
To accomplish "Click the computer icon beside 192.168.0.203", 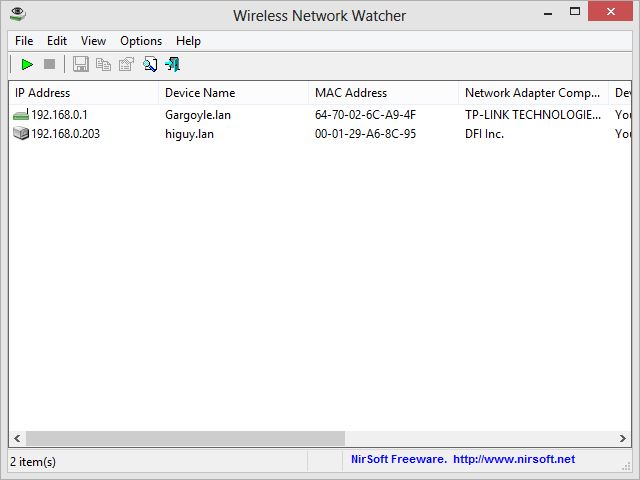I will point(21,134).
